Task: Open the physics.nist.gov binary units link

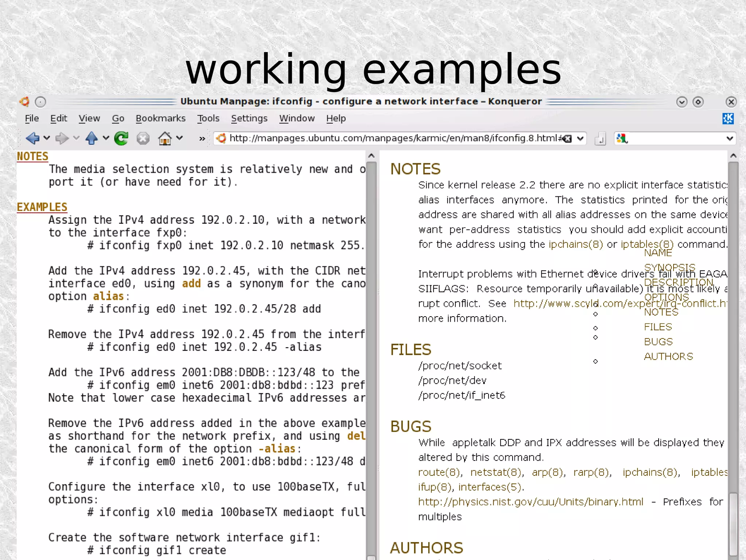Action: (x=531, y=502)
